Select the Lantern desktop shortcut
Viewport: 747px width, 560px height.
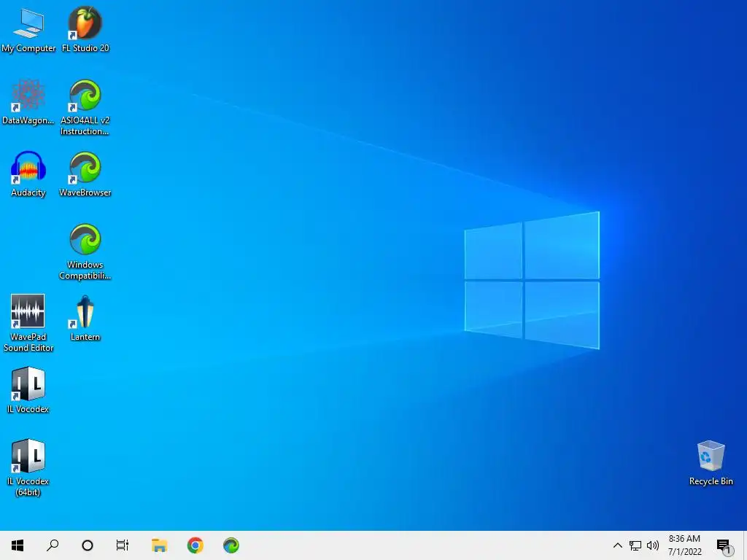(85, 319)
